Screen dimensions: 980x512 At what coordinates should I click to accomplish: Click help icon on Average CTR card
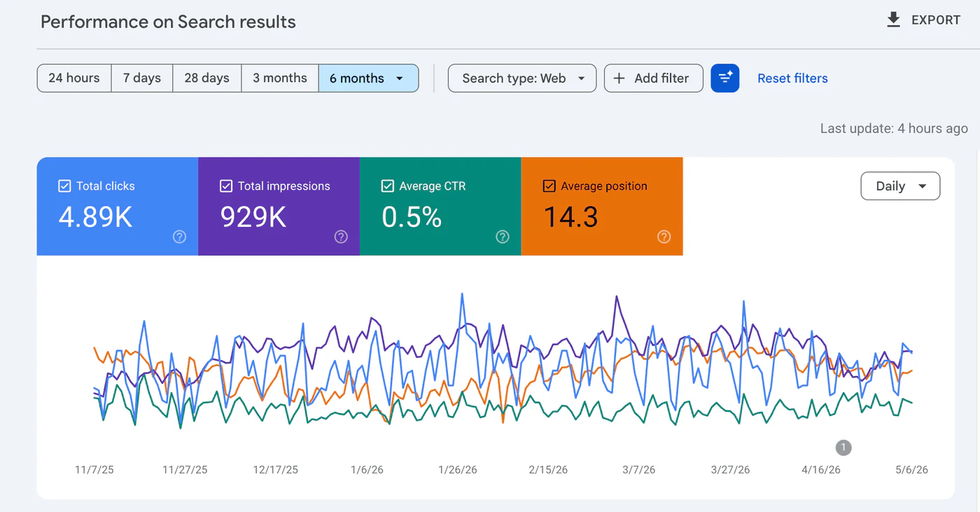pos(503,237)
